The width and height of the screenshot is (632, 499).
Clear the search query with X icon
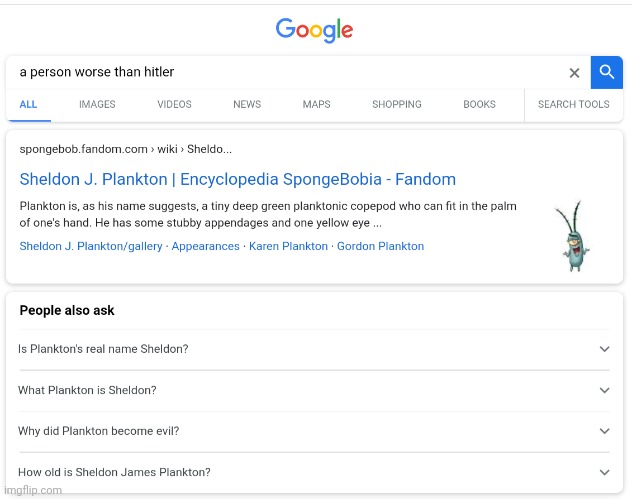click(x=574, y=73)
